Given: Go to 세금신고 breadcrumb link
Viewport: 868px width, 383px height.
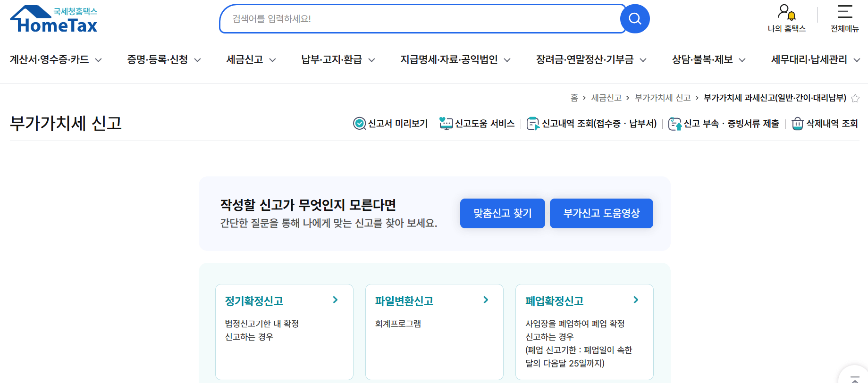Looking at the screenshot, I should pos(606,98).
